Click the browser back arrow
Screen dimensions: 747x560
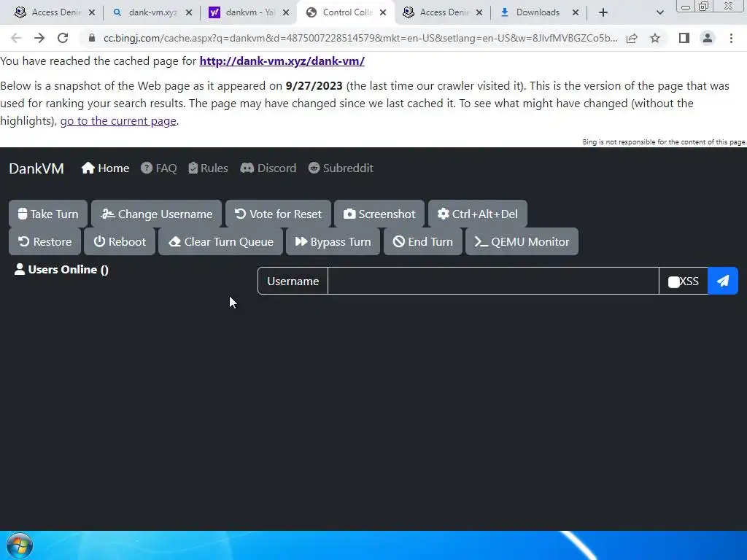pyautogui.click(x=16, y=38)
